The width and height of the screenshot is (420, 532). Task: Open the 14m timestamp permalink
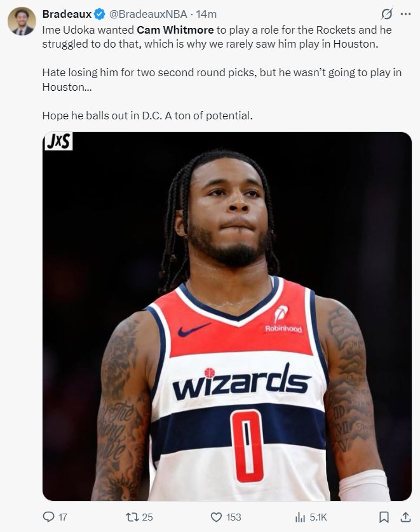coord(206,14)
